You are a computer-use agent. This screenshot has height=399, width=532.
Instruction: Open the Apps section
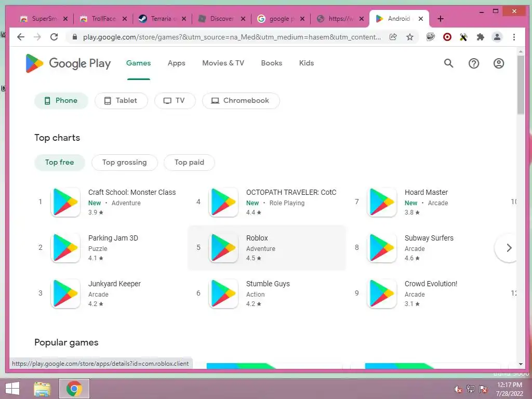pos(177,63)
